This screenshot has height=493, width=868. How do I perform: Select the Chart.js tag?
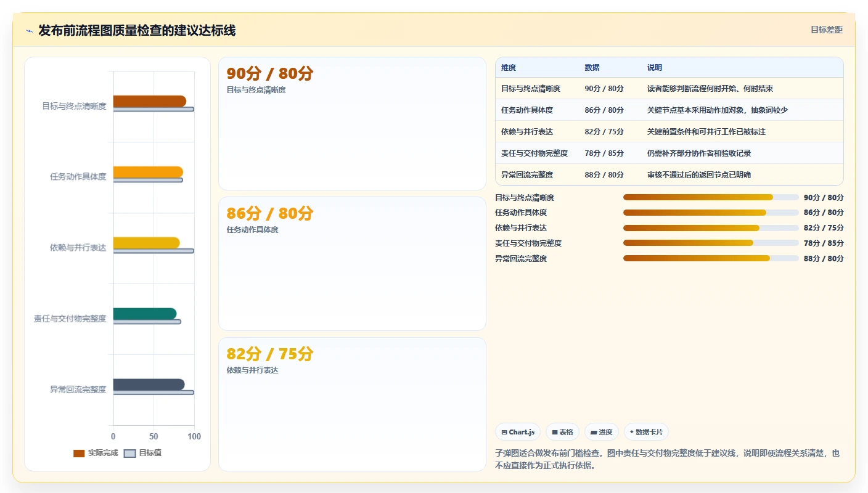(518, 432)
